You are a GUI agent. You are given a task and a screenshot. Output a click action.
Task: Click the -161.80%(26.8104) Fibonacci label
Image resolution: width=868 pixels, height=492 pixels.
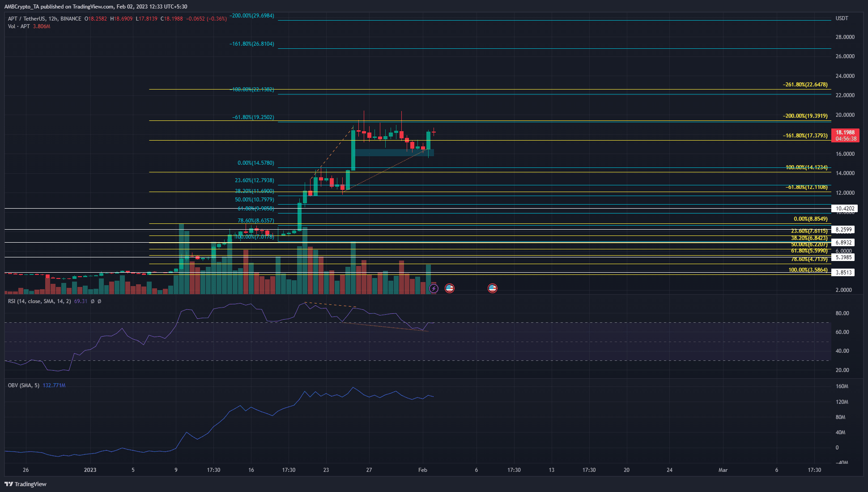252,44
